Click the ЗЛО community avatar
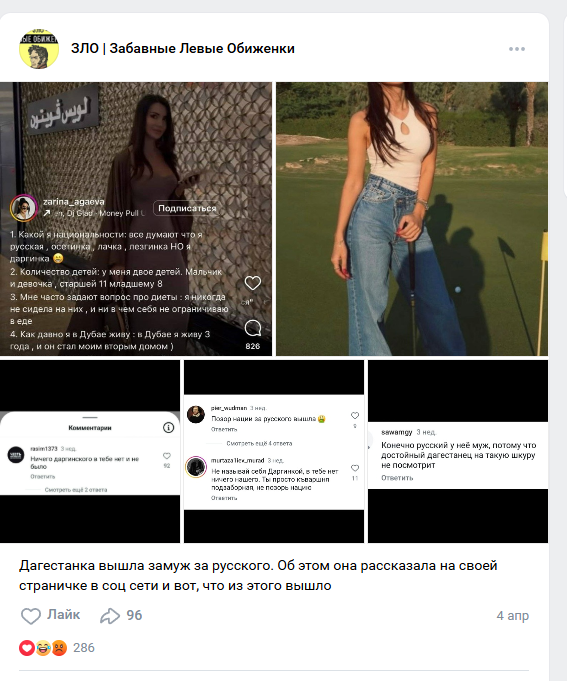Screen dimensions: 567x681 pyautogui.click(x=39, y=49)
